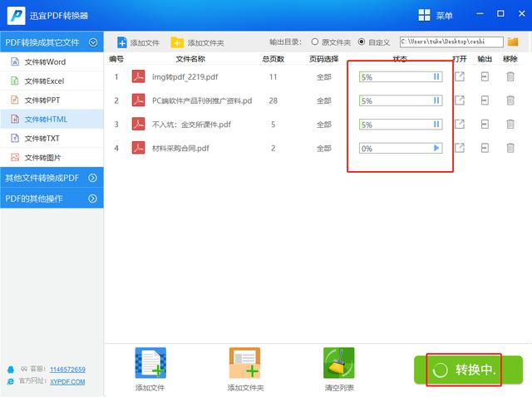Remove 材料采购合同.pdf from list

[510, 148]
